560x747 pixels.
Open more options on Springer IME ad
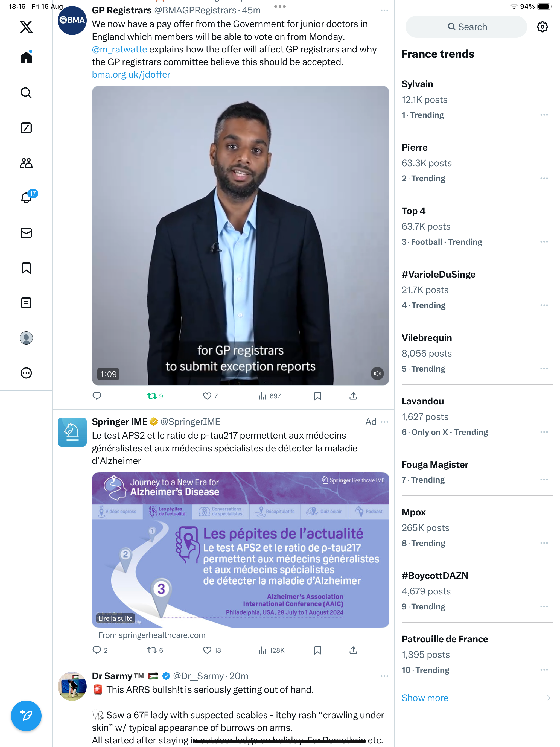coord(384,422)
